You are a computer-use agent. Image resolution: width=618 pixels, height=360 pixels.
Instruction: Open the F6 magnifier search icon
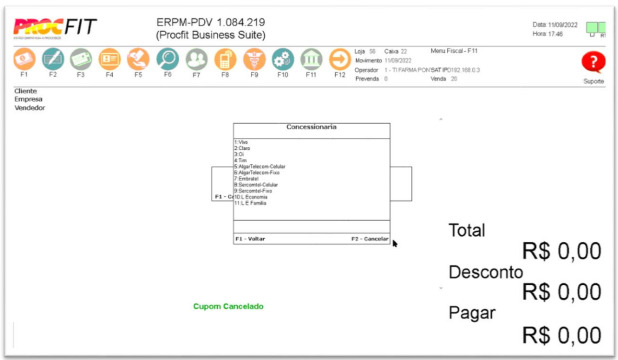[168, 59]
